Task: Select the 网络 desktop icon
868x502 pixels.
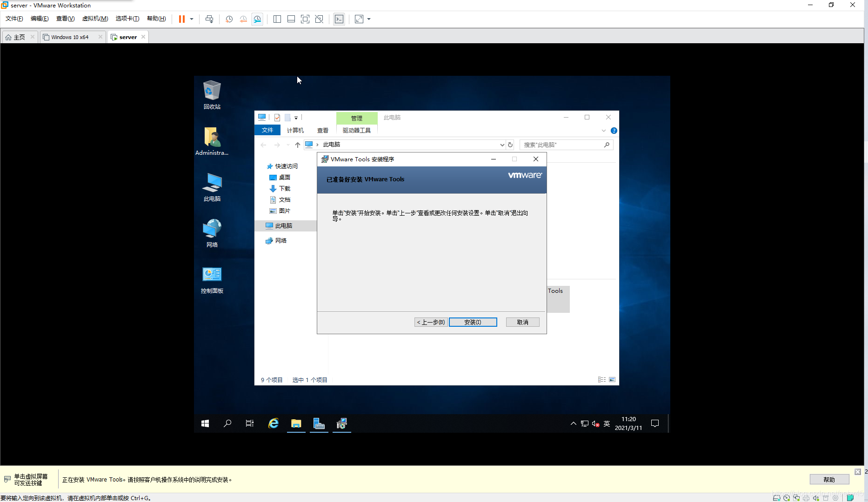Action: (x=212, y=233)
